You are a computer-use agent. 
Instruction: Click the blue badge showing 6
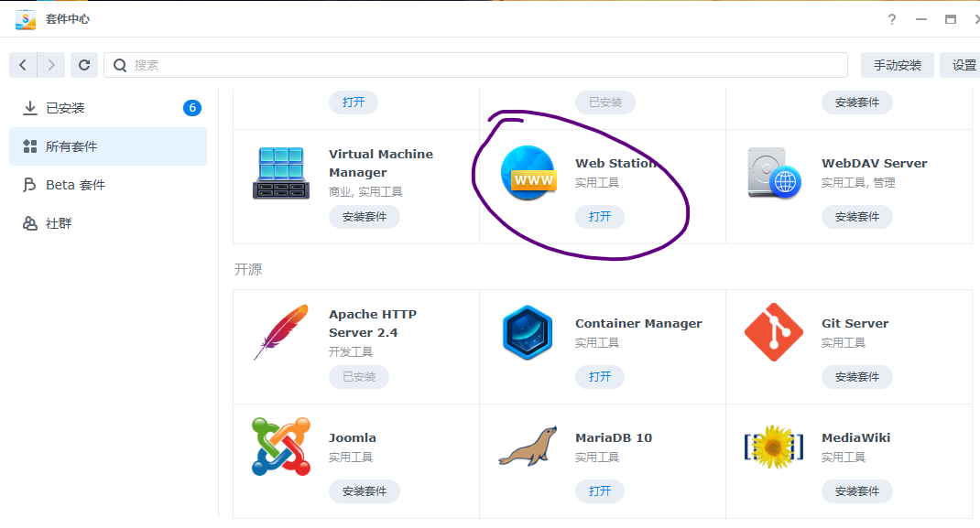(191, 108)
